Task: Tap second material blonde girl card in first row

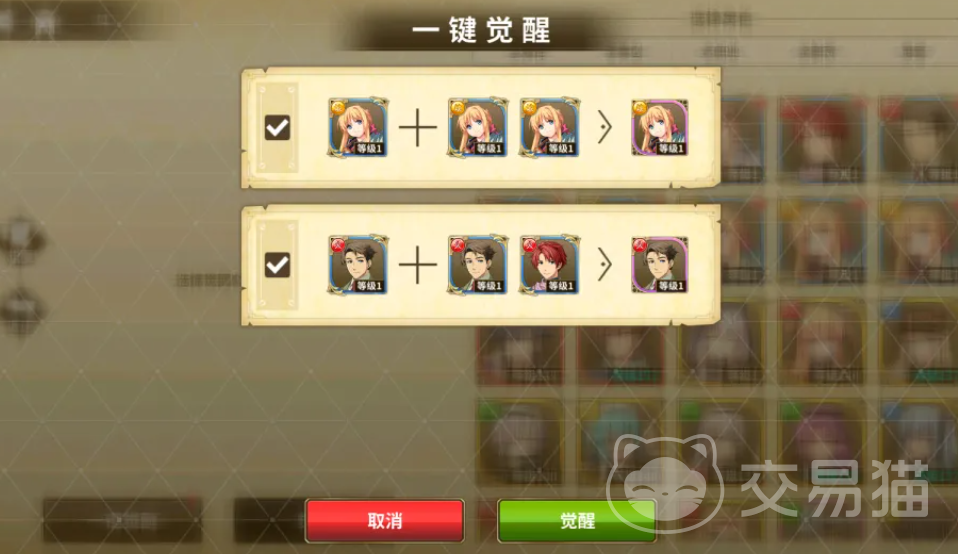Action: pyautogui.click(x=549, y=127)
